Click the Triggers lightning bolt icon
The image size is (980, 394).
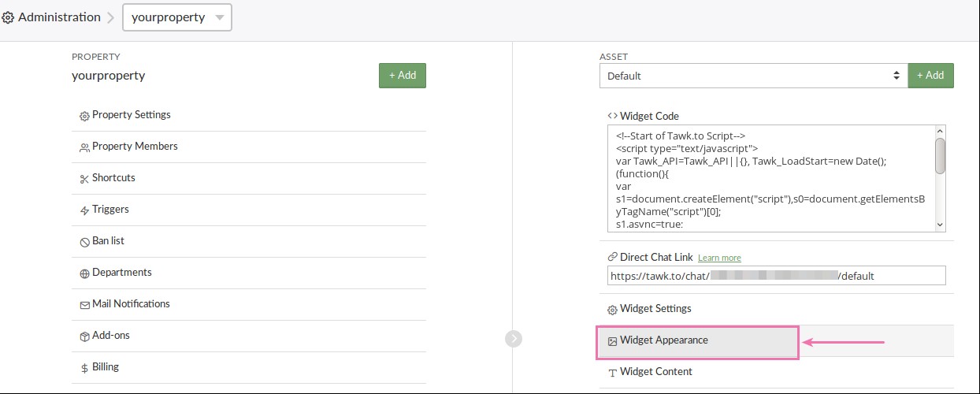pos(84,210)
